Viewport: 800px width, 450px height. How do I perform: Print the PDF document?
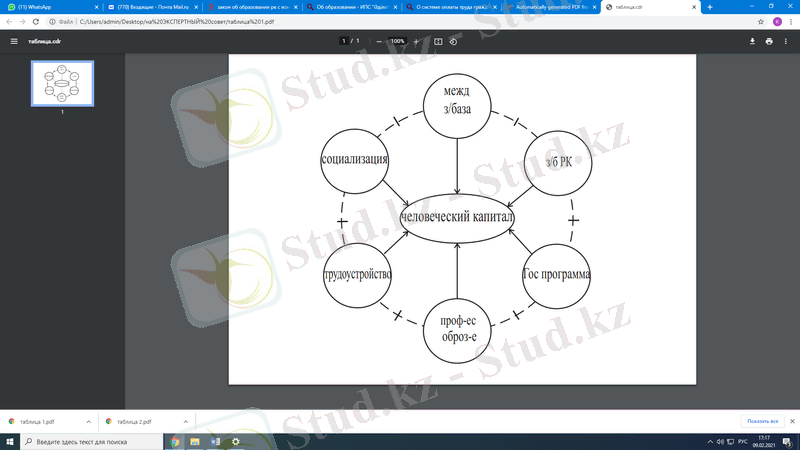point(769,41)
